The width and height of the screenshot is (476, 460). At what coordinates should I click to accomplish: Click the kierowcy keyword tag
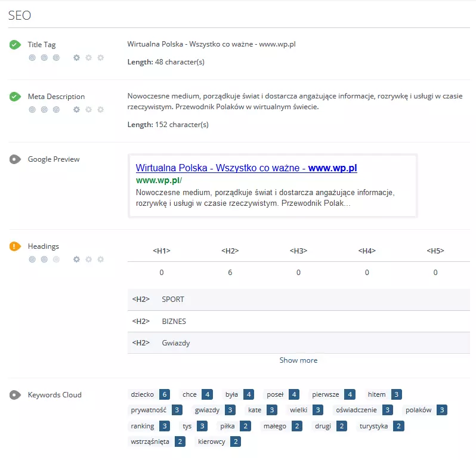click(x=218, y=442)
